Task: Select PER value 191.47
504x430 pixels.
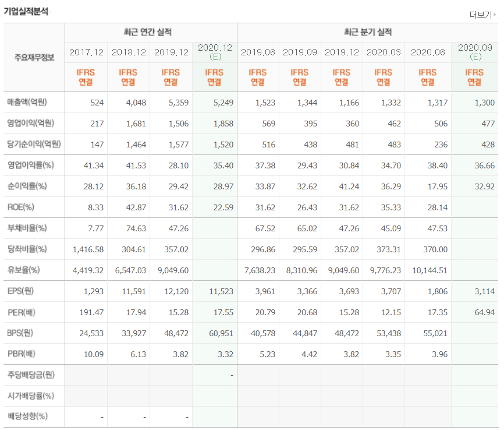Action: tap(91, 312)
